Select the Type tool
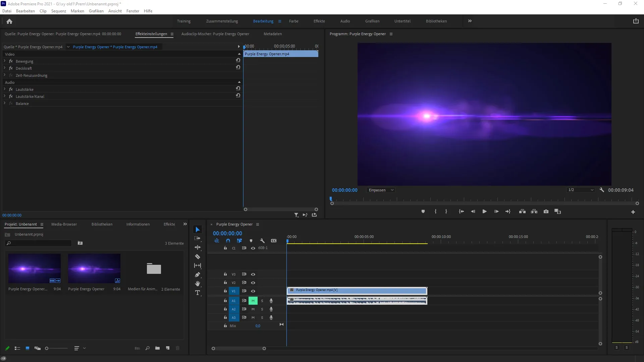Screen dimensions: 644x362 [x=198, y=293]
